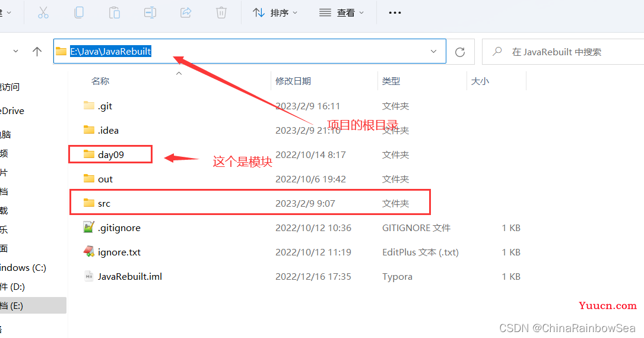Select the out folder icon

(x=88, y=178)
